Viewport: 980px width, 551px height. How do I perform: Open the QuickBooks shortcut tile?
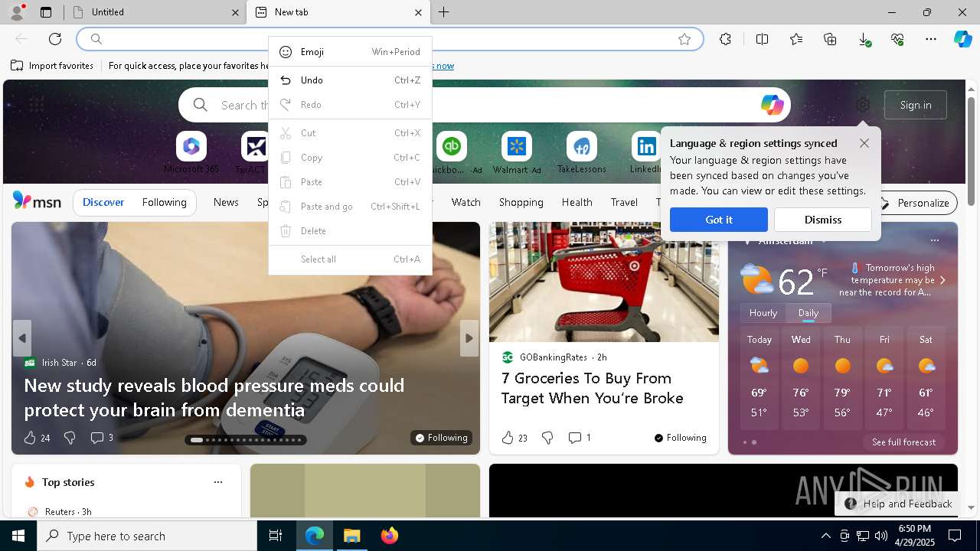click(x=452, y=152)
